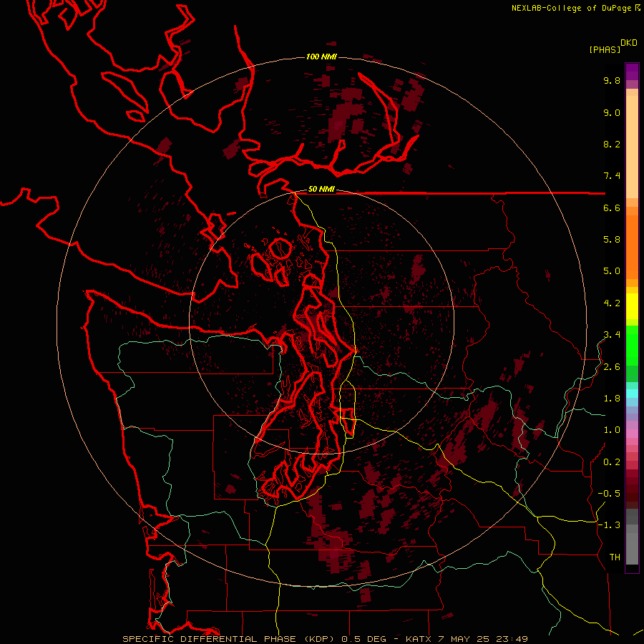Click the TH threshold label
This screenshot has width=644, height=644.
click(615, 557)
